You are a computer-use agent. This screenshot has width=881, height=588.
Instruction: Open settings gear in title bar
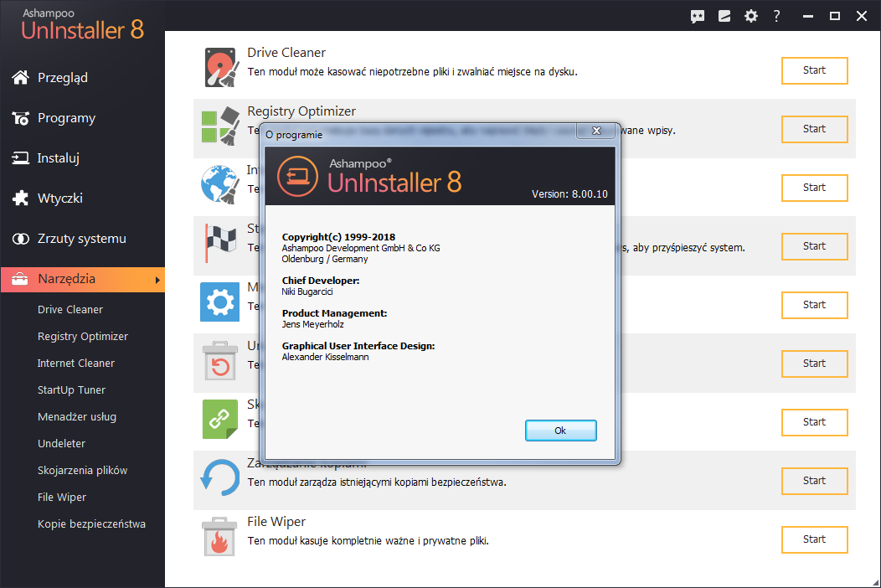750,16
